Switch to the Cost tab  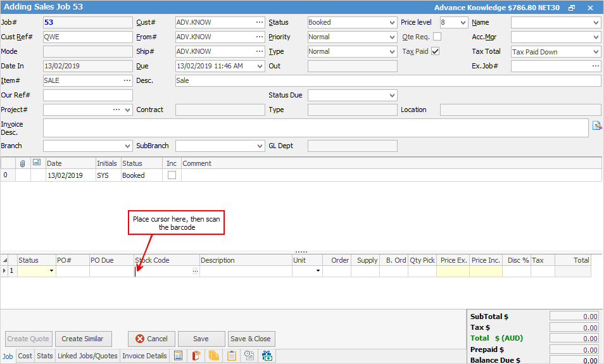tap(25, 356)
